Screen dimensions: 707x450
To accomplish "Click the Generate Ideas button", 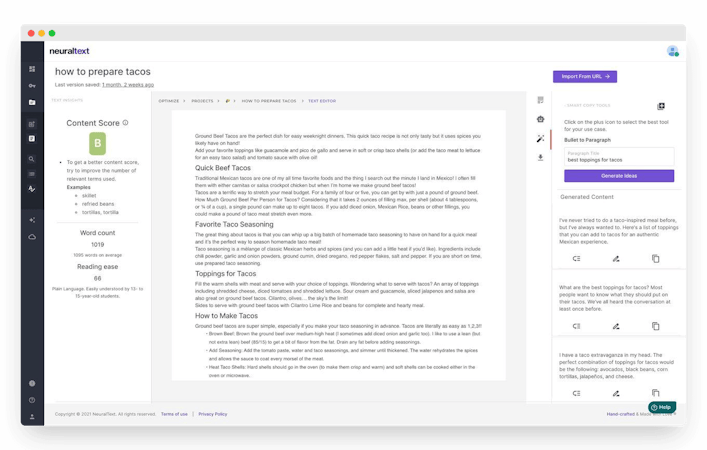I will coord(619,176).
